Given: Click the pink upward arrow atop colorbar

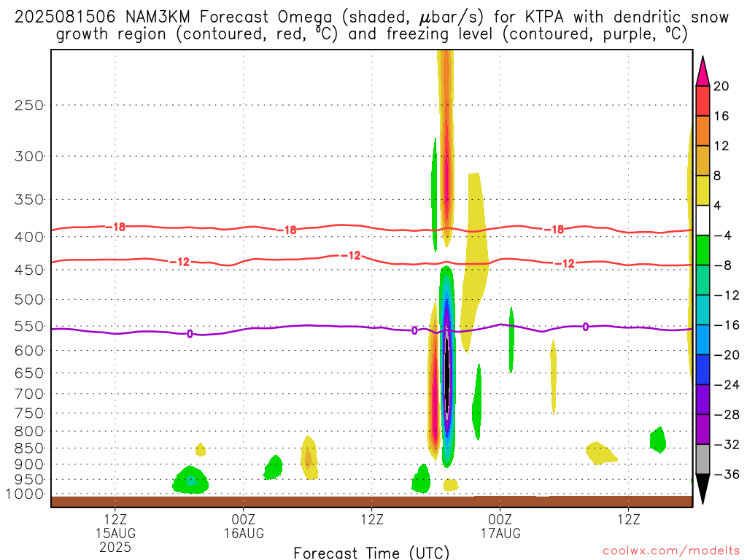Looking at the screenshot, I should point(703,71).
